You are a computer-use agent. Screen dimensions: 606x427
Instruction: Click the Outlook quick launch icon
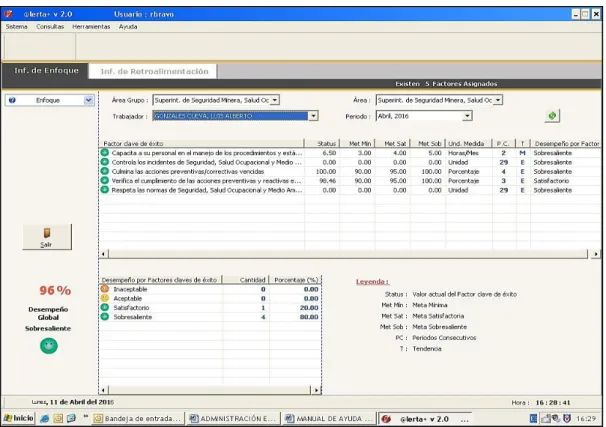click(x=58, y=418)
